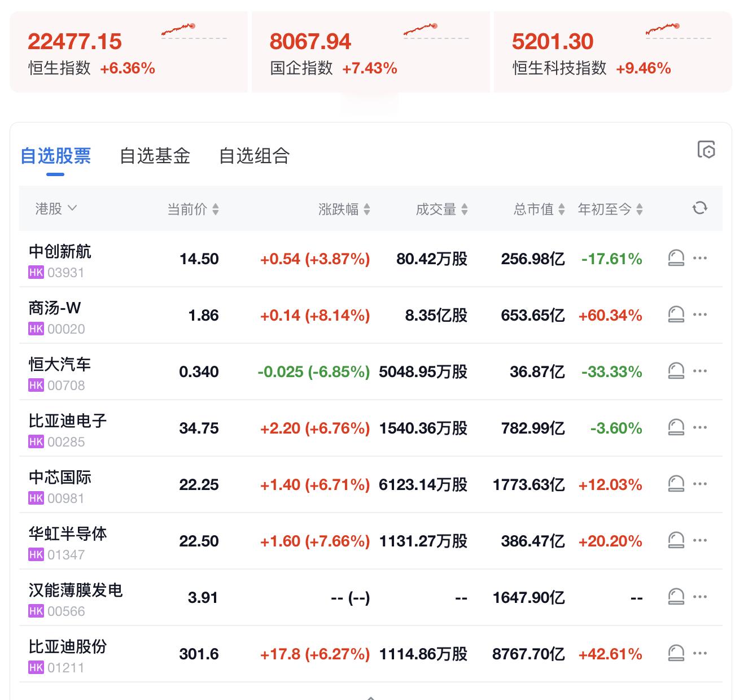
Task: Open more options for 恒大汽车
Action: [x=700, y=371]
